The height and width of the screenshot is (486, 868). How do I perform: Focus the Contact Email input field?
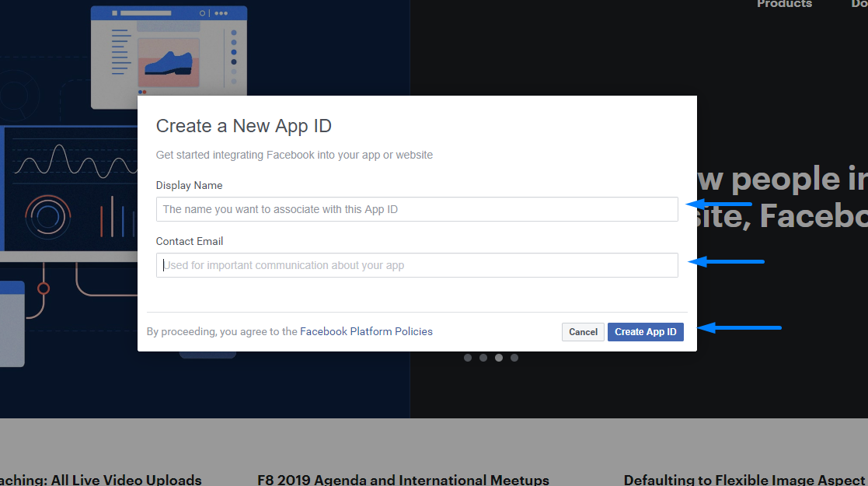tap(417, 265)
